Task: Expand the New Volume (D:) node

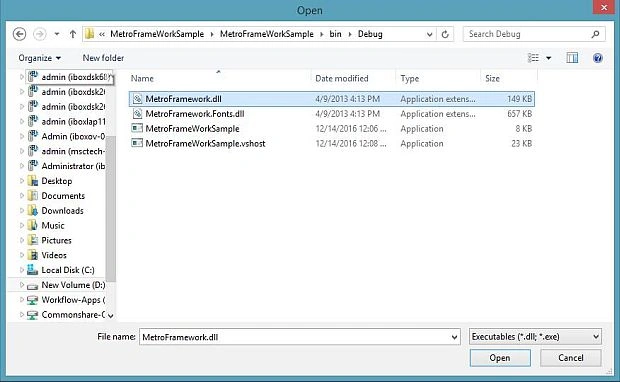Action: pos(22,285)
